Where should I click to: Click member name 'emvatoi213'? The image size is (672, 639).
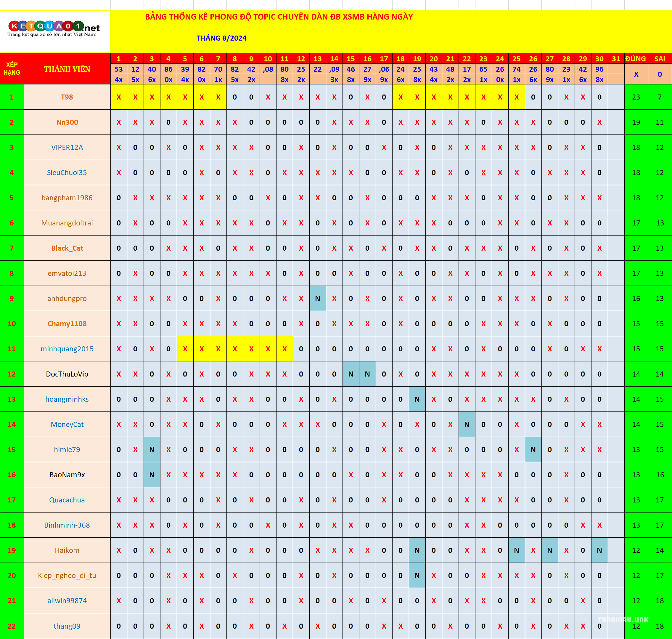[x=67, y=273]
